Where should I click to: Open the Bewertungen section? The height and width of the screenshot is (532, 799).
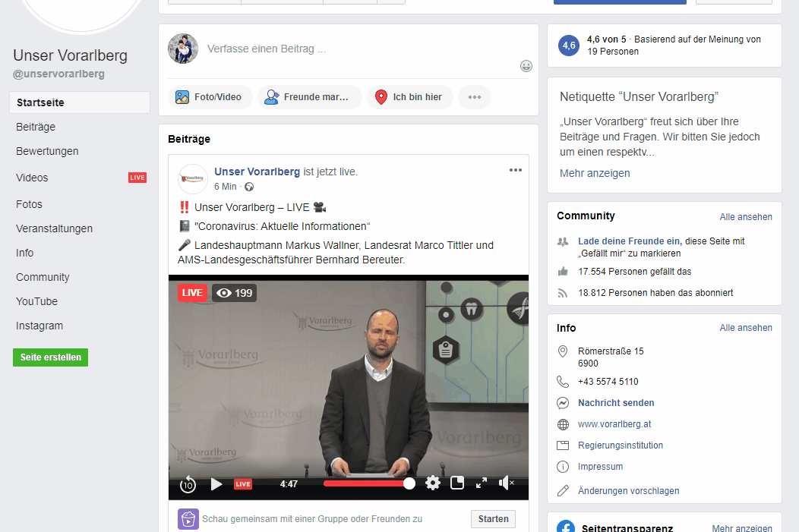(x=47, y=151)
